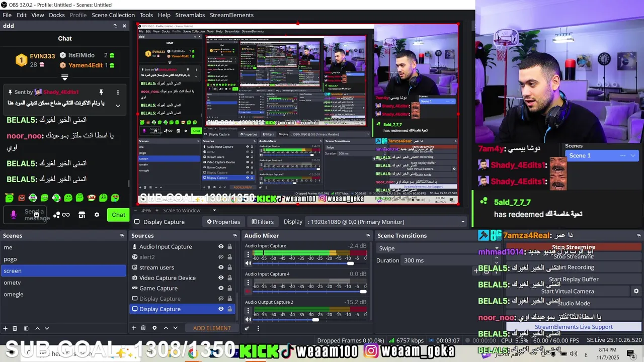Click the ADD ELEMENT button
The width and height of the screenshot is (644, 362).
pos(212,328)
